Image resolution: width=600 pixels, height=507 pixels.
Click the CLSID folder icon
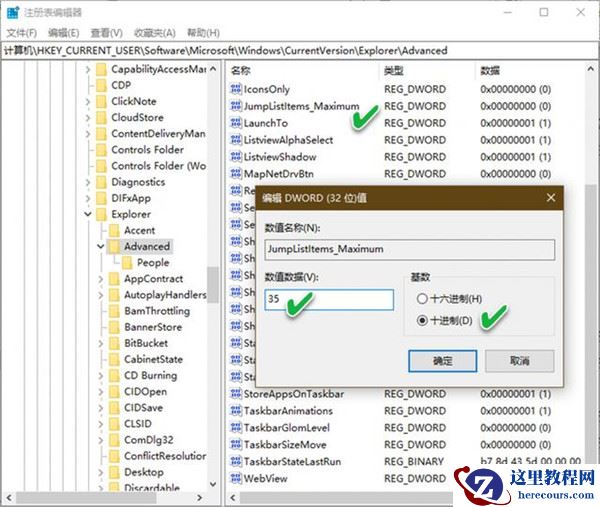pos(114,424)
